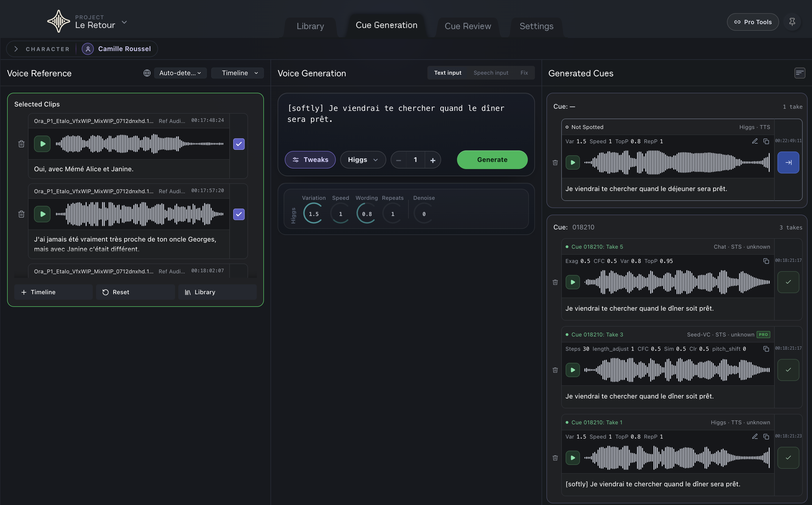This screenshot has width=812, height=505.
Task: Delete Cue 018210 Take 3
Action: [555, 370]
